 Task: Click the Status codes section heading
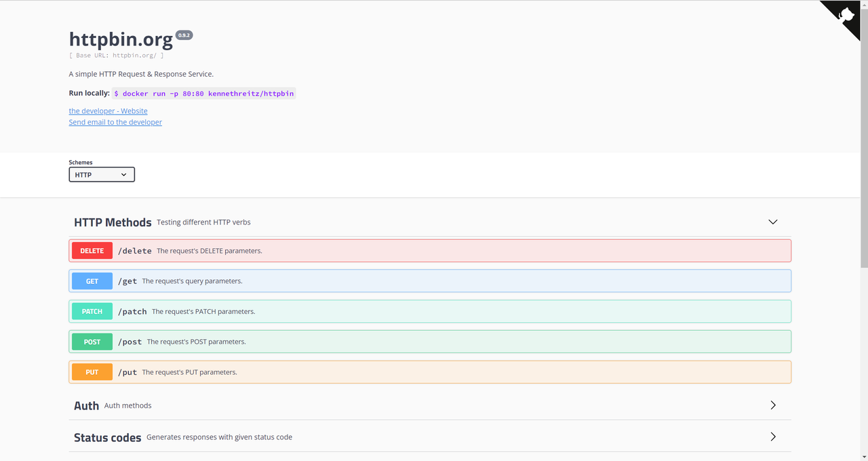pyautogui.click(x=107, y=437)
